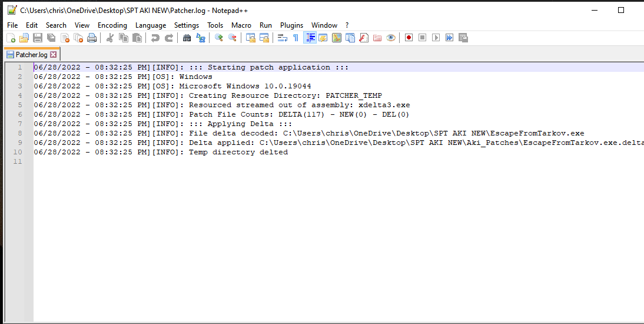The height and width of the screenshot is (324, 644).
Task: Click the Print toolbar icon
Action: (x=92, y=38)
